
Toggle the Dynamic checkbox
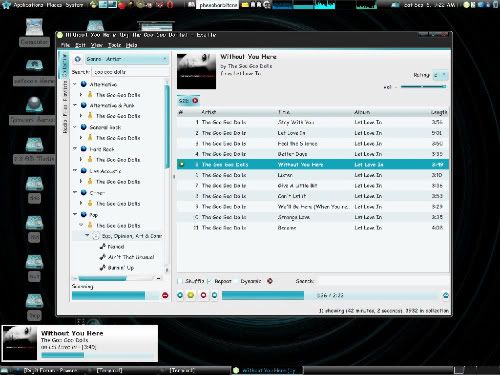coord(237,281)
